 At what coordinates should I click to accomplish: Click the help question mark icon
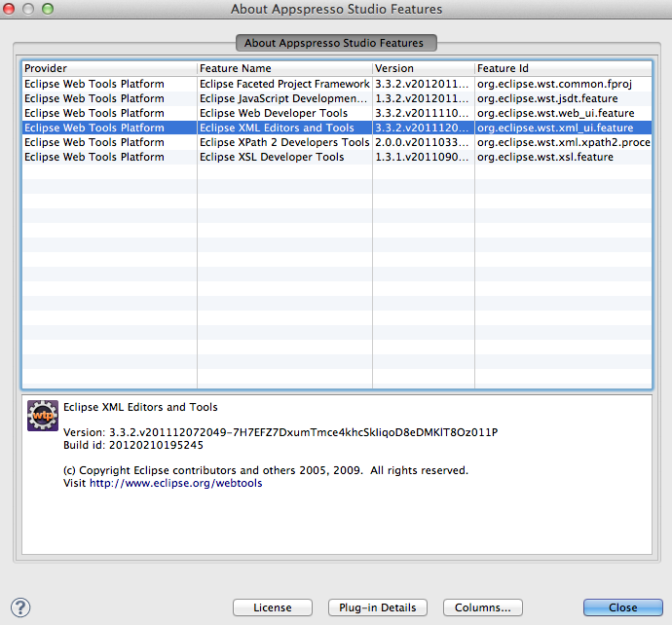point(20,607)
